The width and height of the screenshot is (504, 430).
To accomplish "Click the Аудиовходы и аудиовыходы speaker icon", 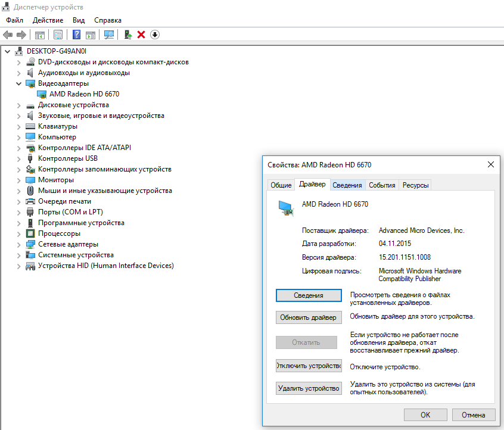I will tap(30, 73).
